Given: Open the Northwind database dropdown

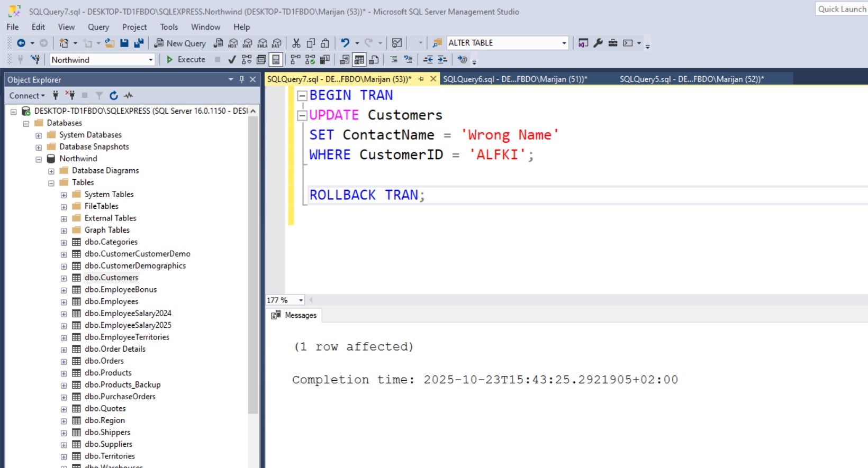Looking at the screenshot, I should 150,60.
